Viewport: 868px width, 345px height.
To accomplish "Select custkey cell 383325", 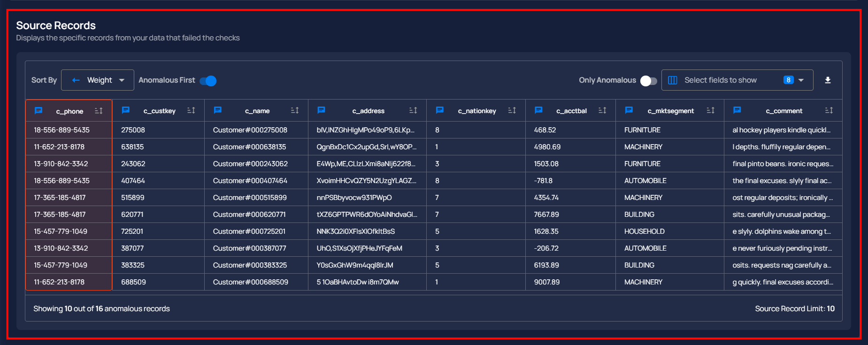I will tap(159, 265).
